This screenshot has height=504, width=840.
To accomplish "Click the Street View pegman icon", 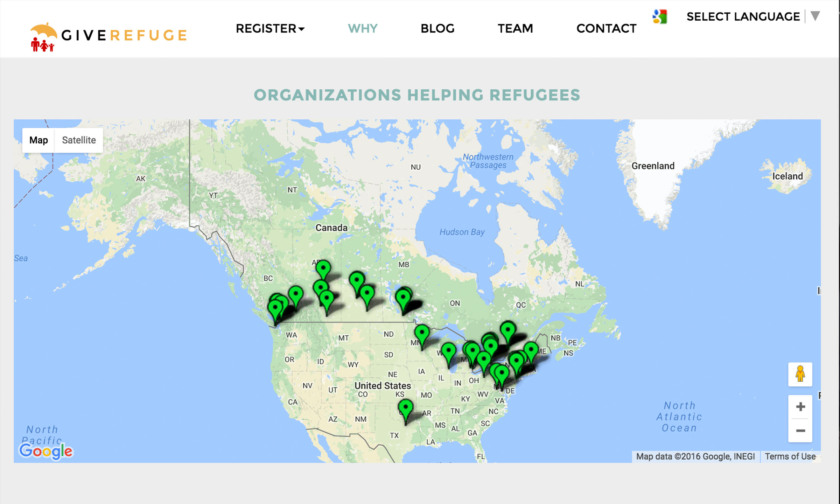I will [800, 374].
